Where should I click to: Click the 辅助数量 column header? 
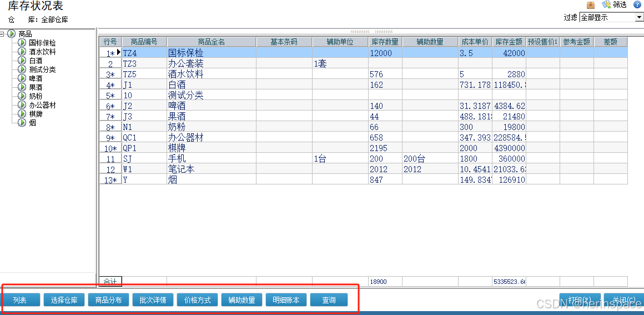pos(430,42)
